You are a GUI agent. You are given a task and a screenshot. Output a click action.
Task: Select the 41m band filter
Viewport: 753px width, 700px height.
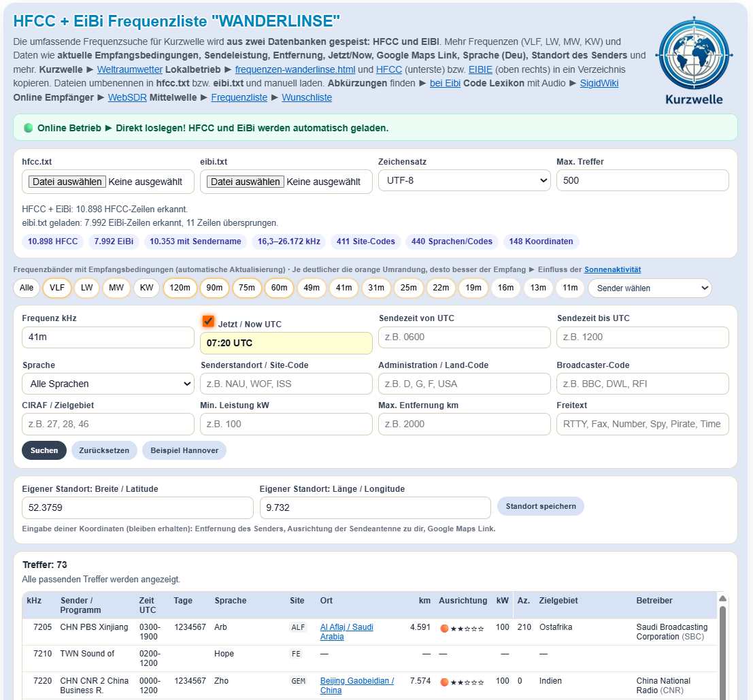pos(344,288)
